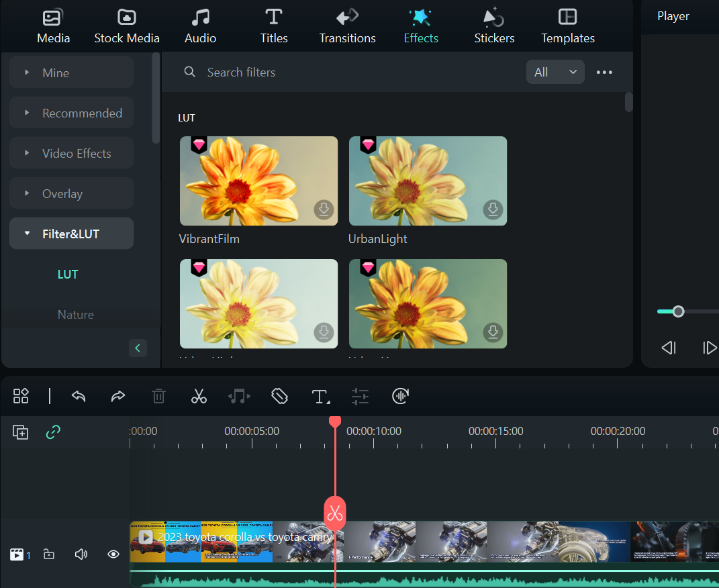Click the Player panel tab
Image resolution: width=719 pixels, height=588 pixels.
pos(673,16)
